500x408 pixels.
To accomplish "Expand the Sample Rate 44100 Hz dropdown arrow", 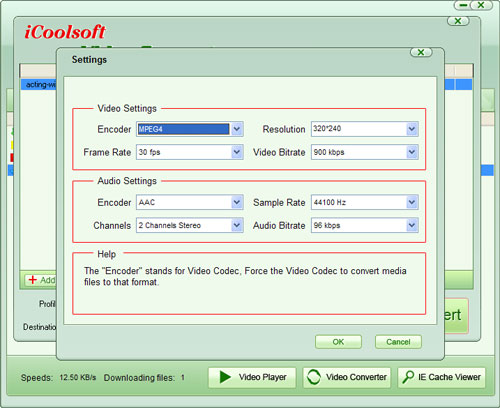I will [x=412, y=202].
